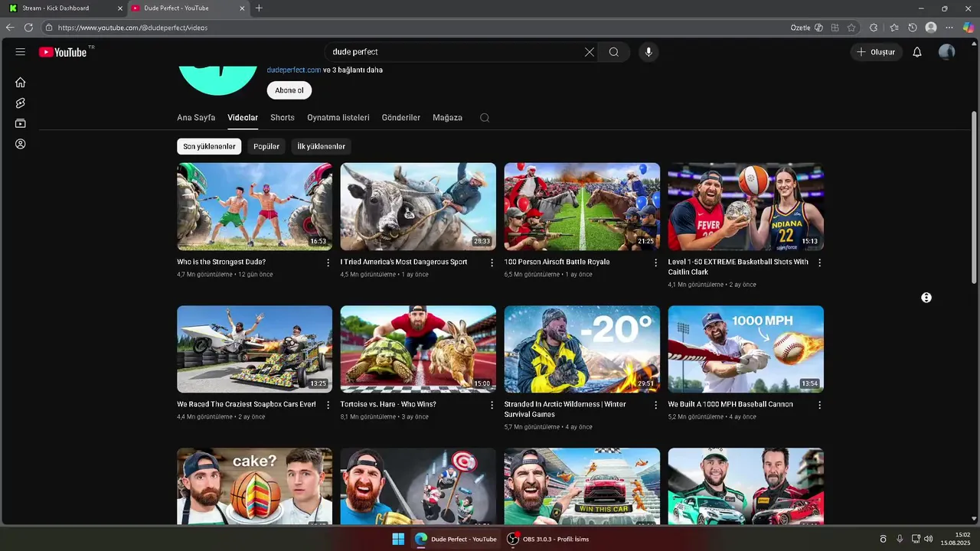
Task: Select the İlk yüklenenler filter chip
Action: pos(322,146)
